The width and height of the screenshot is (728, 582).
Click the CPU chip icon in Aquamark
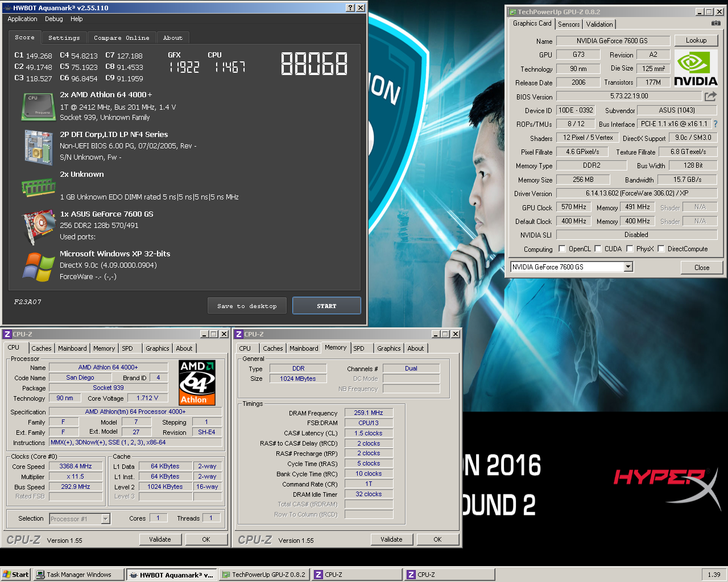pos(38,107)
